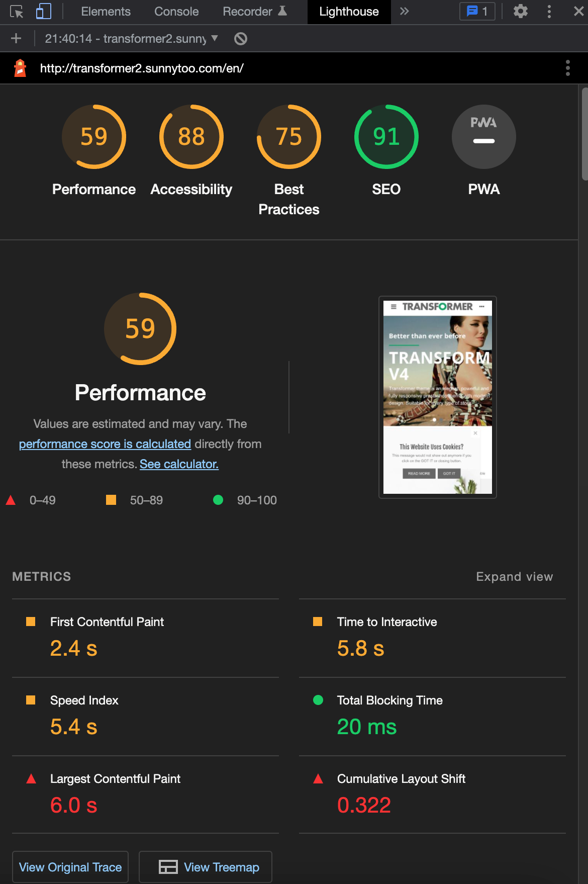Screen dimensions: 588x884
Task: Open the 'See calculator.' link
Action: pyautogui.click(x=179, y=464)
